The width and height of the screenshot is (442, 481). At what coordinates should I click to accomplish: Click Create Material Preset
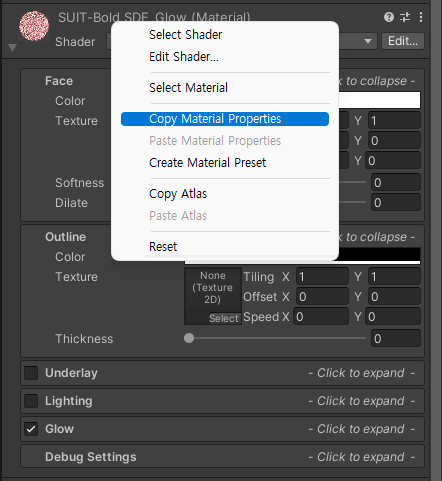pyautogui.click(x=207, y=163)
